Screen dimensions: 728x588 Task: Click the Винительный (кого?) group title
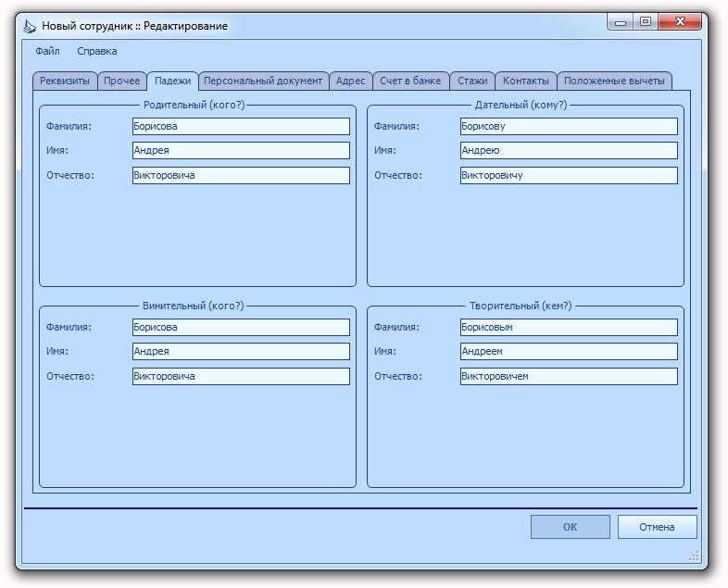tap(194, 306)
